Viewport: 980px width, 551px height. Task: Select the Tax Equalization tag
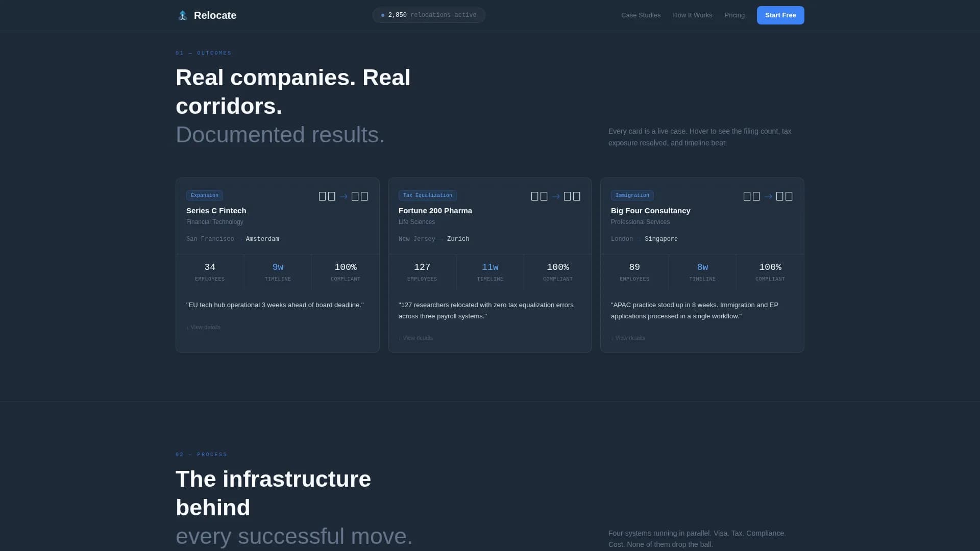(428, 195)
